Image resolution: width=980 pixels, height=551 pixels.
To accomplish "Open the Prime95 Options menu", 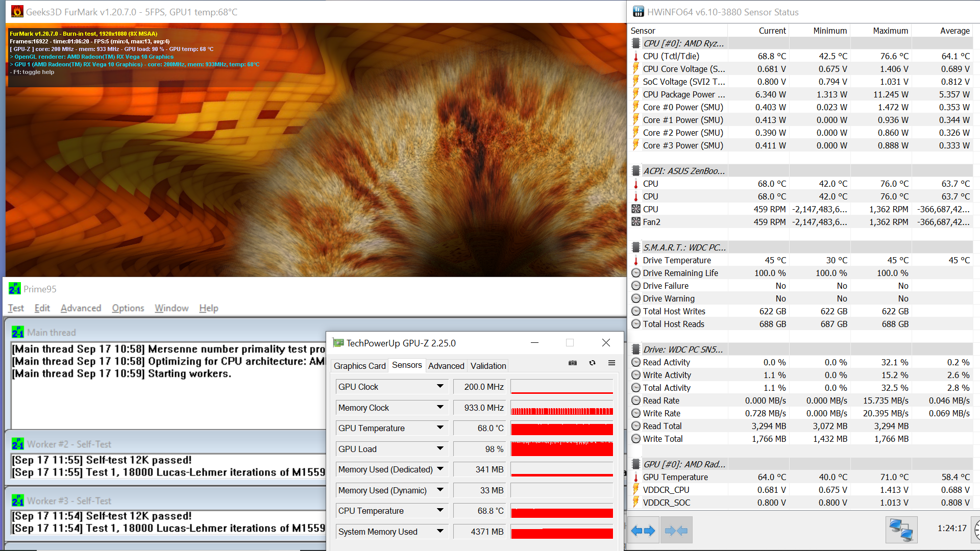I will coord(128,308).
